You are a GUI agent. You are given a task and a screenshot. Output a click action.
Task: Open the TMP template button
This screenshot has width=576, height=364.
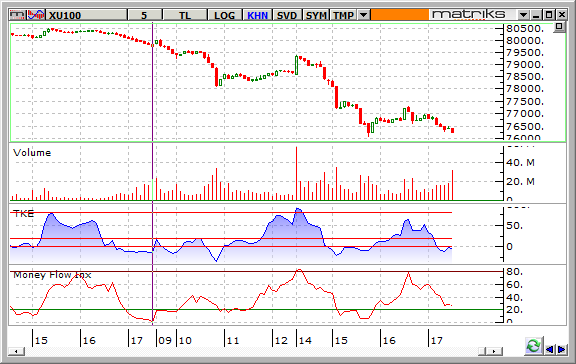[x=343, y=15]
